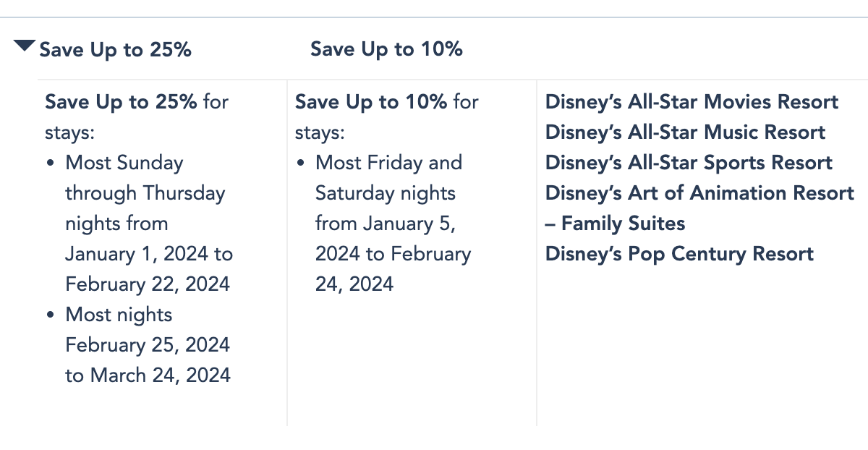This screenshot has width=868, height=450.
Task: Click the Save Up to 25% header
Action: pos(115,50)
